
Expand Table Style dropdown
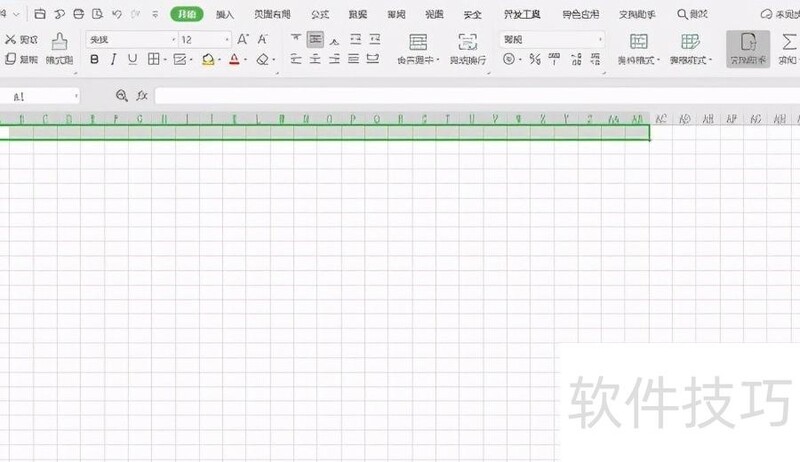coord(710,60)
